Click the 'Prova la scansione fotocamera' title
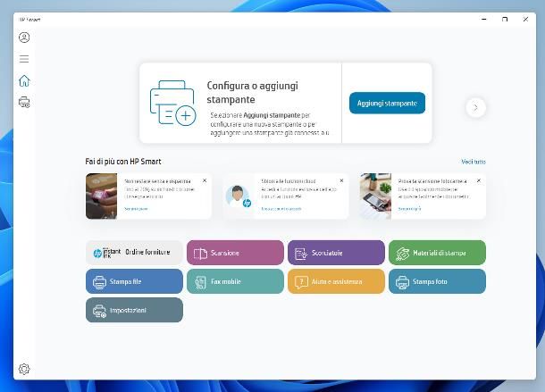This screenshot has height=392, width=545. pyautogui.click(x=432, y=181)
